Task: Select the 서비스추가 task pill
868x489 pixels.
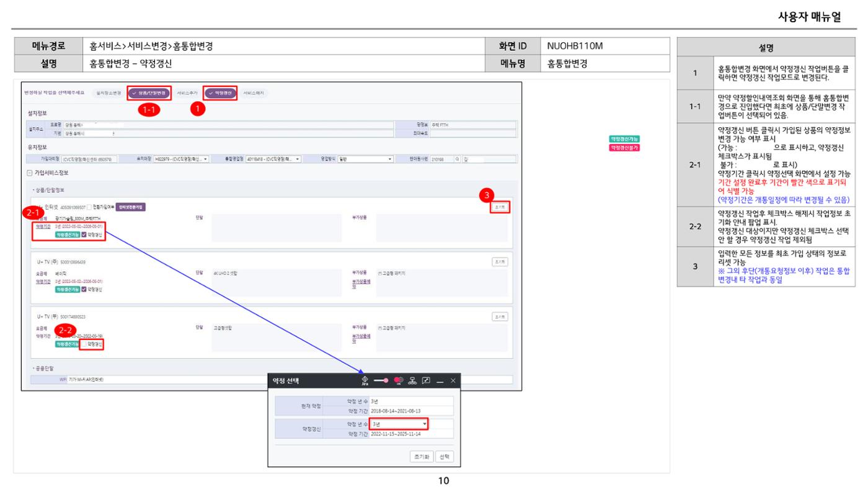Action: (187, 92)
